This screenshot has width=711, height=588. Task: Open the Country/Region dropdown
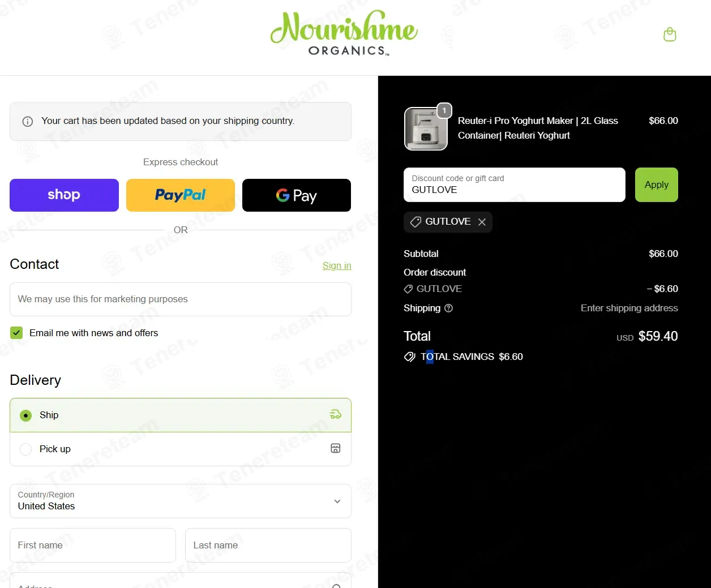(181, 501)
